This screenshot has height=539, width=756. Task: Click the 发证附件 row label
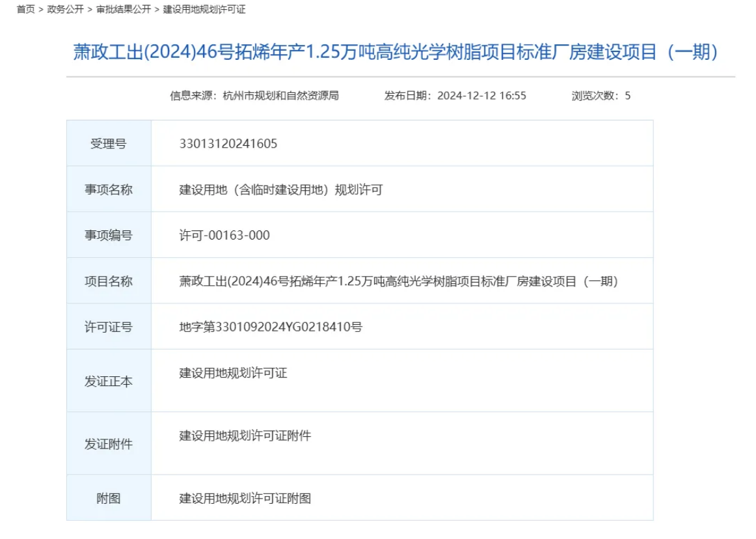[109, 445]
